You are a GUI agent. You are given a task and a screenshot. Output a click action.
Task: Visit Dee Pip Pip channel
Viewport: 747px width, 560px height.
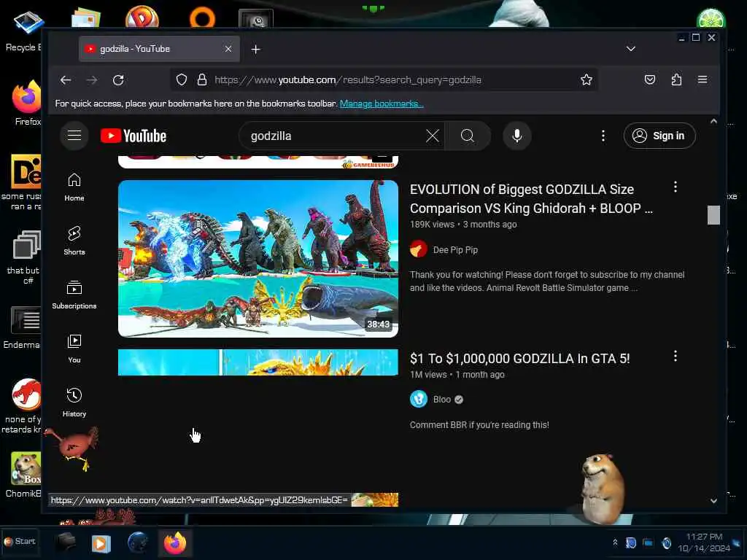[455, 250]
